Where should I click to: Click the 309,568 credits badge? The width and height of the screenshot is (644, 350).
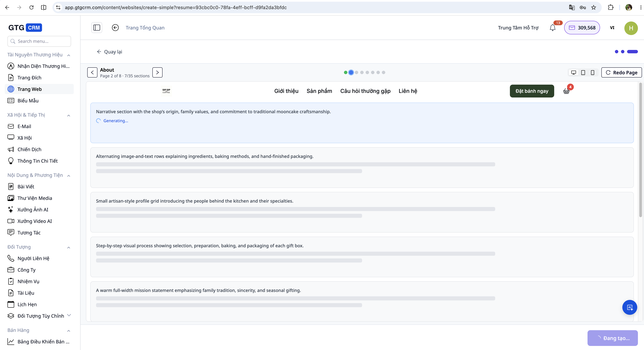click(582, 28)
